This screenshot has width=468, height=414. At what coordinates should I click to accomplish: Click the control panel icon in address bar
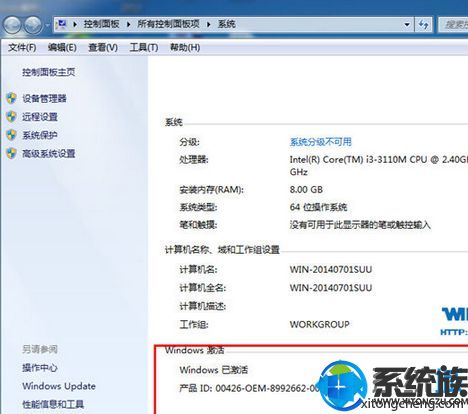tap(62, 24)
